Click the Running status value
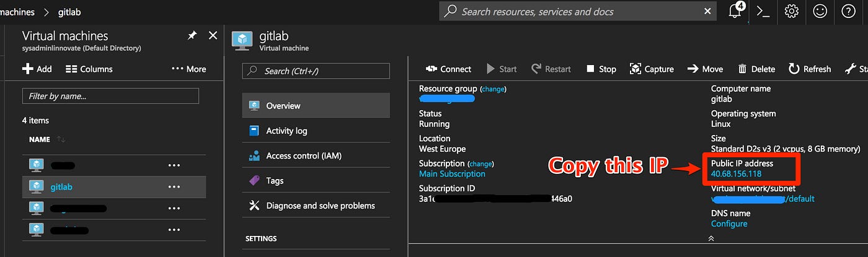Image resolution: width=868 pixels, height=257 pixels. (435, 124)
